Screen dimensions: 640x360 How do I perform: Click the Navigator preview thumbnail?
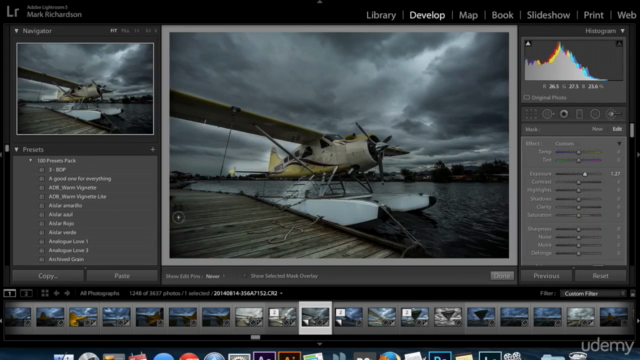[x=85, y=89]
